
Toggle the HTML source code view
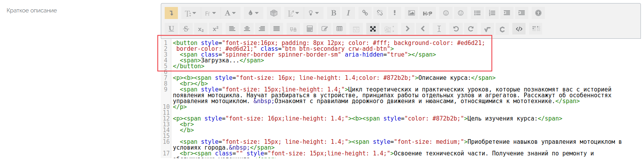pyautogui.click(x=519, y=29)
